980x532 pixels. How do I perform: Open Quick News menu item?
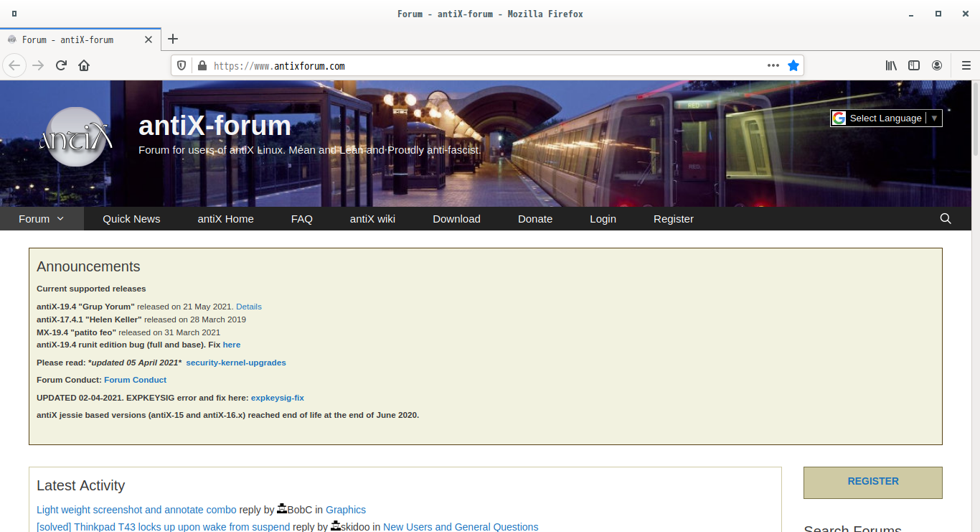131,219
